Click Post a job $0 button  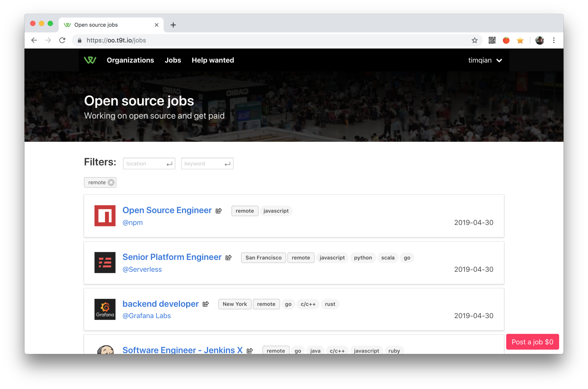tap(532, 342)
